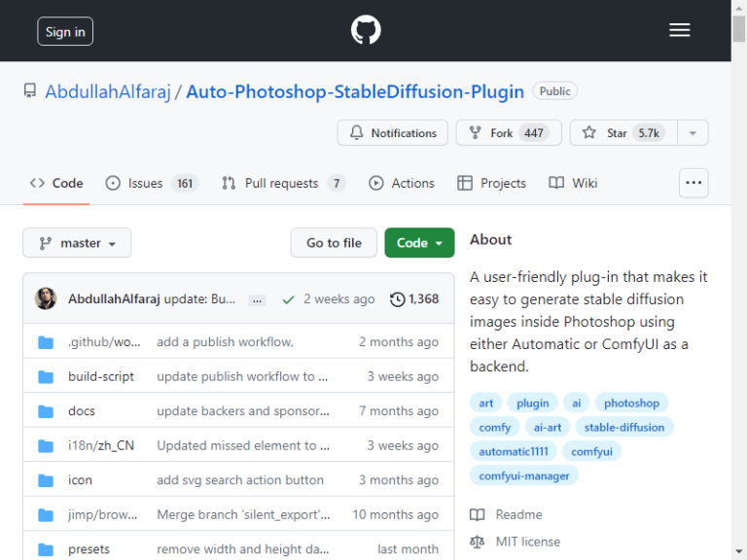Click the folder icon next to docs
Image resolution: width=747 pixels, height=560 pixels.
(46, 411)
